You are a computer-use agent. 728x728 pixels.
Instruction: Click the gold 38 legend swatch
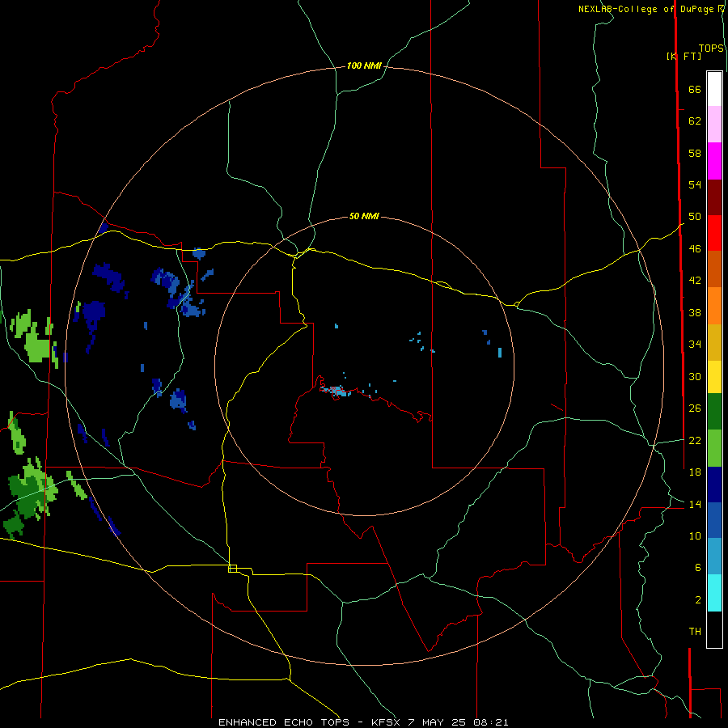[714, 342]
